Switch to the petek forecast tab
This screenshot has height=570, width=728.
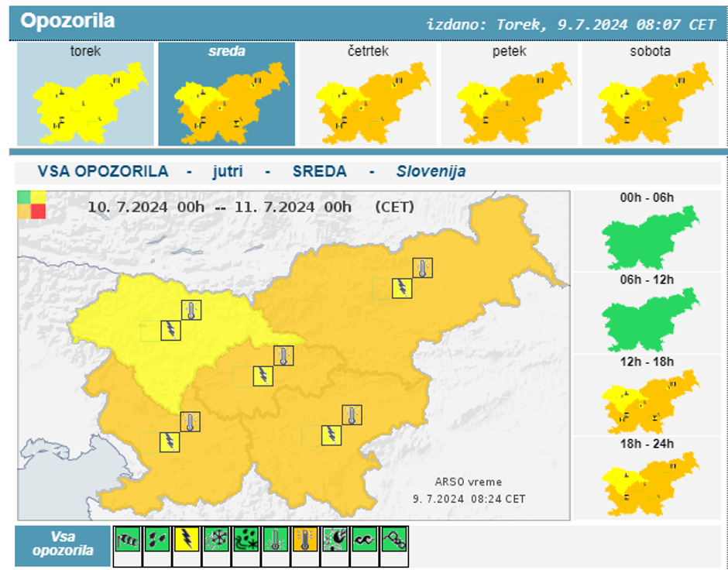click(509, 94)
